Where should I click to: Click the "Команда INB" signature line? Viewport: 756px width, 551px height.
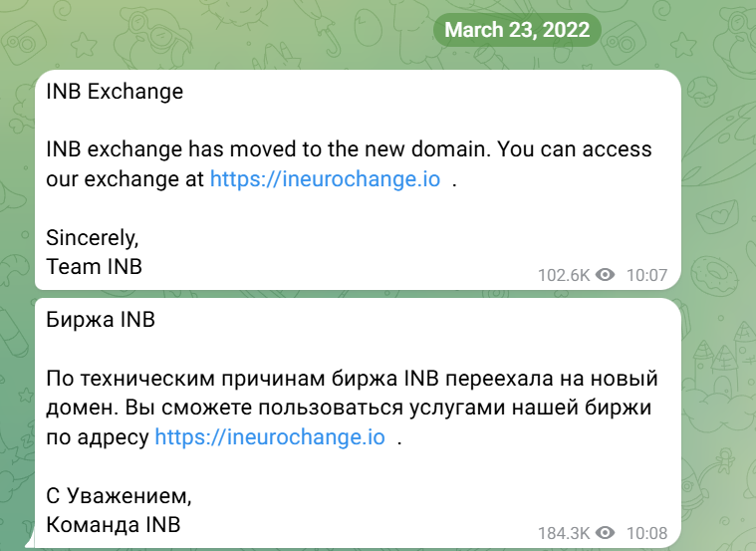tap(113, 523)
